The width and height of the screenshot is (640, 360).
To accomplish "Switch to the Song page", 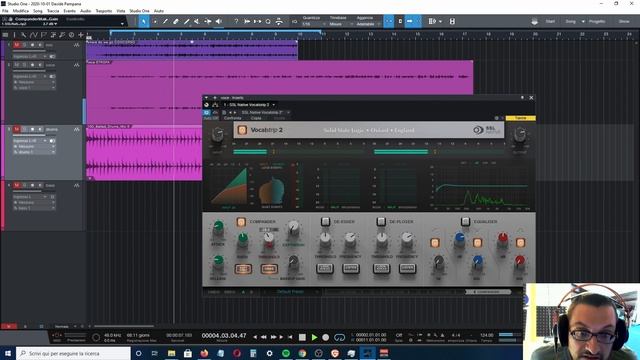I will coord(571,21).
